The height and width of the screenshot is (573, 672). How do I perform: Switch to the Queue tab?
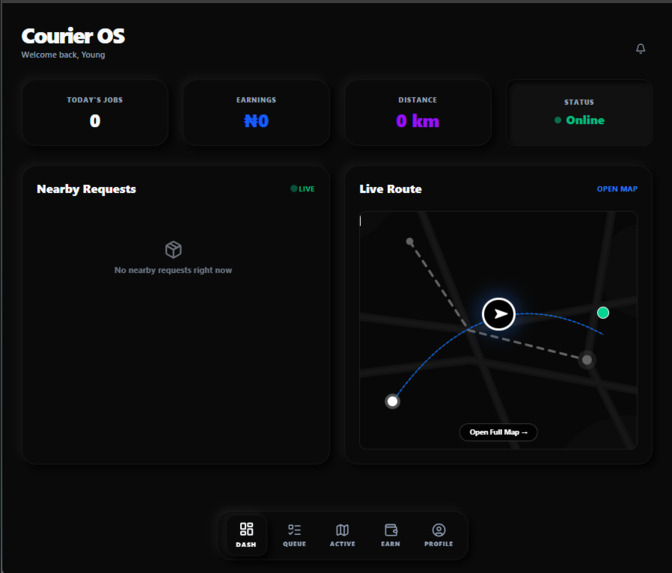[x=294, y=534]
